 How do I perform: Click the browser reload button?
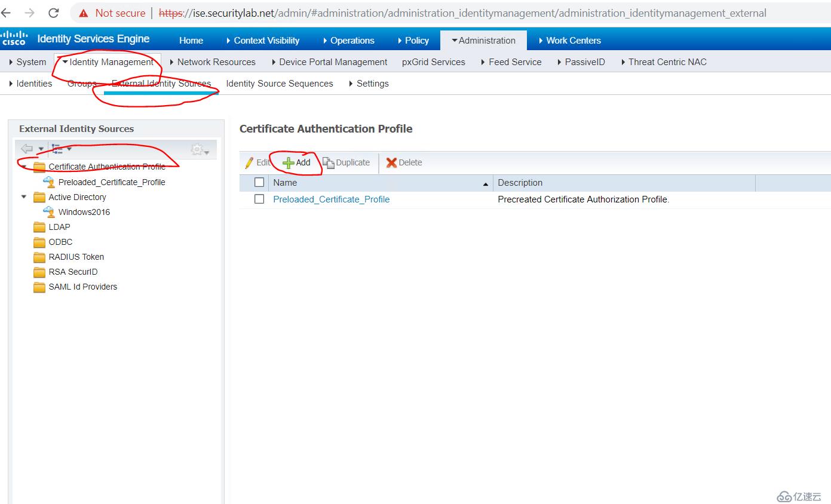click(54, 13)
